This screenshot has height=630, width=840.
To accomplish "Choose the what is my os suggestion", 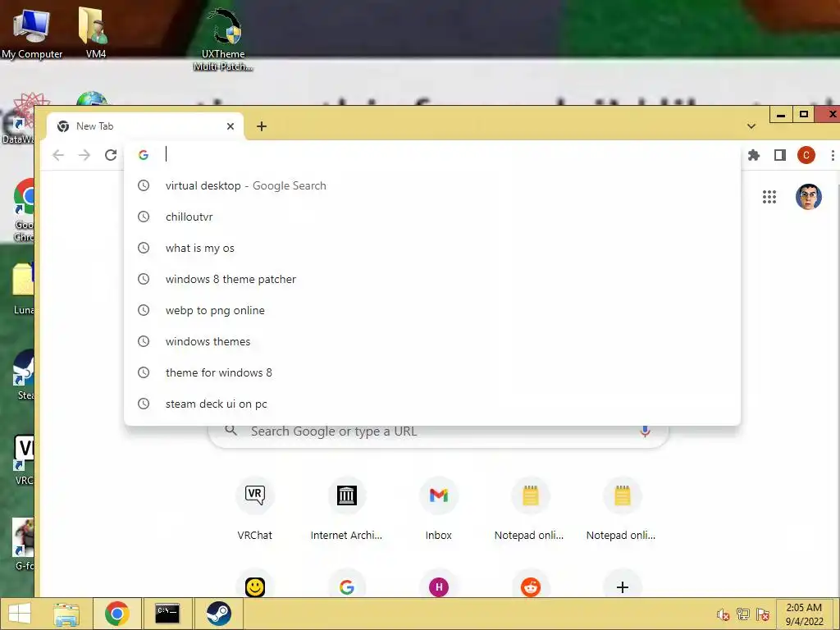I will point(432,248).
